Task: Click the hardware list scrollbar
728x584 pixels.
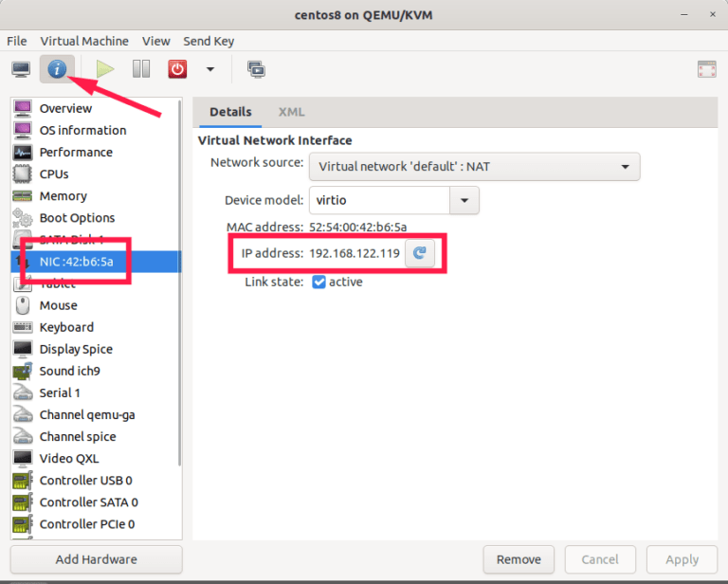Action: point(180,283)
